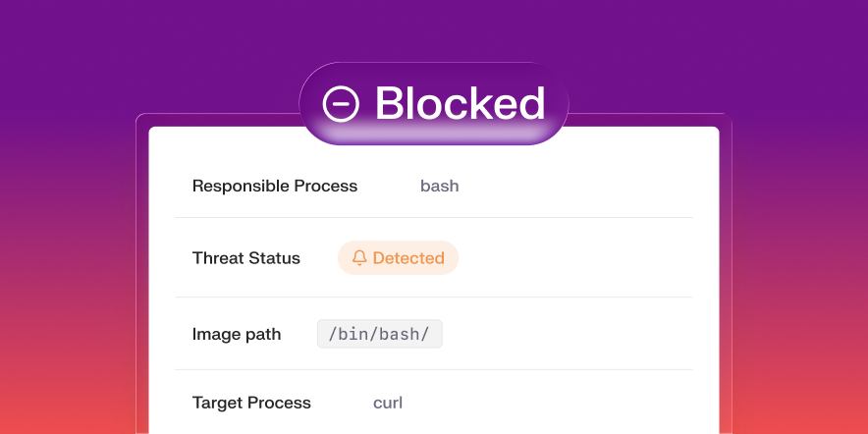Click the word Blocked in the header pill

(x=460, y=103)
